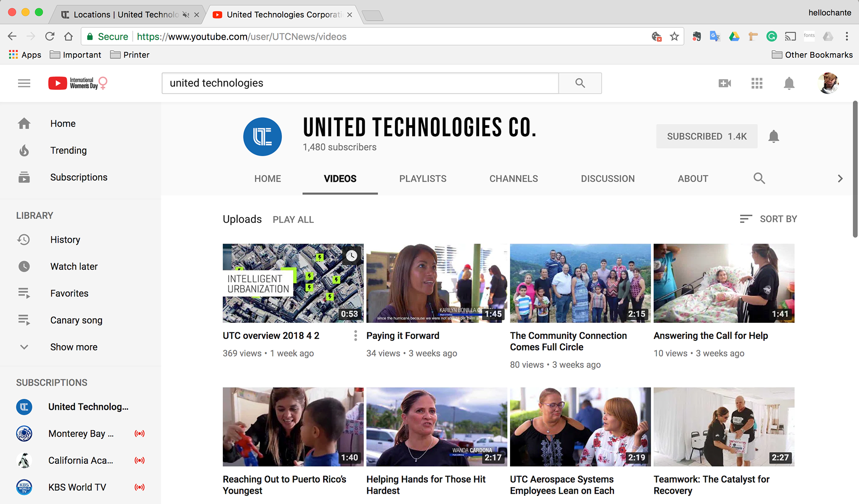This screenshot has width=859, height=504.
Task: Open Answering the Call for Help title
Action: [x=710, y=336]
